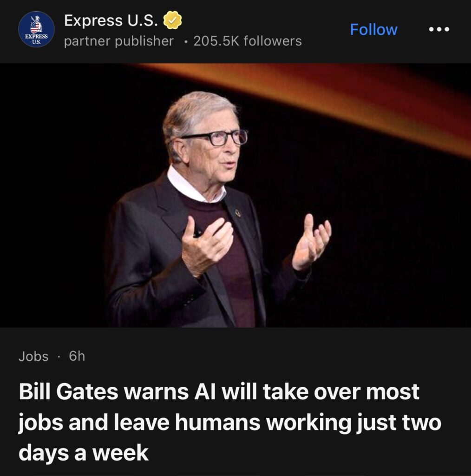Screen dimensions: 471x476
Task: Tap the gold verified badge
Action: click(173, 20)
